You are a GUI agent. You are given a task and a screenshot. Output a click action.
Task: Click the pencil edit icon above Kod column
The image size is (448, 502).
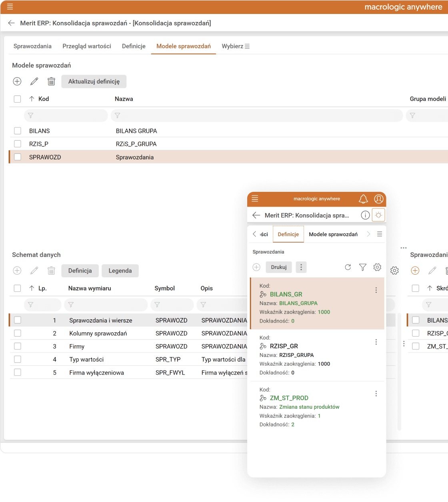pos(34,82)
